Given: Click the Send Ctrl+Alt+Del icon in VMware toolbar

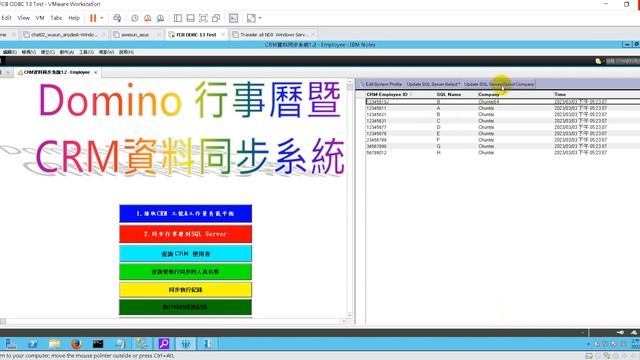Looking at the screenshot, I should [117, 18].
